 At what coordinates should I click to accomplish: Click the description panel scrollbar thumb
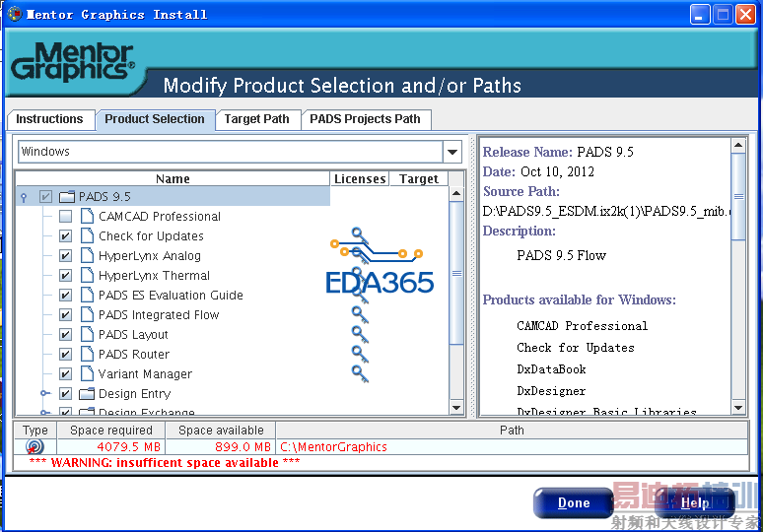point(738,196)
